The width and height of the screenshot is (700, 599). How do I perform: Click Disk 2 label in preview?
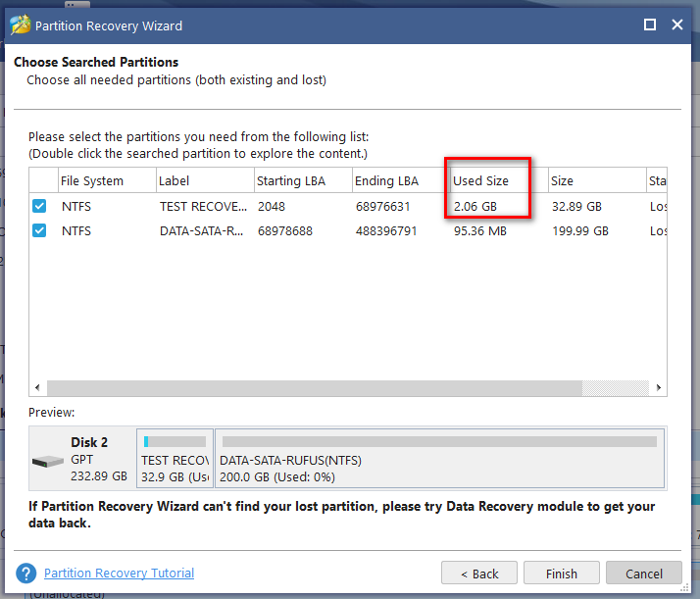pos(89,442)
